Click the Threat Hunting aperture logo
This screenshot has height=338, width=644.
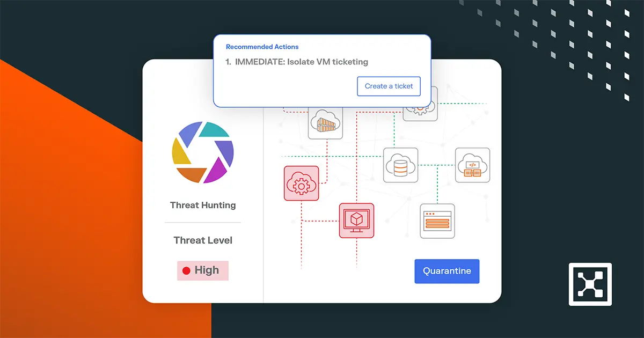pos(202,152)
